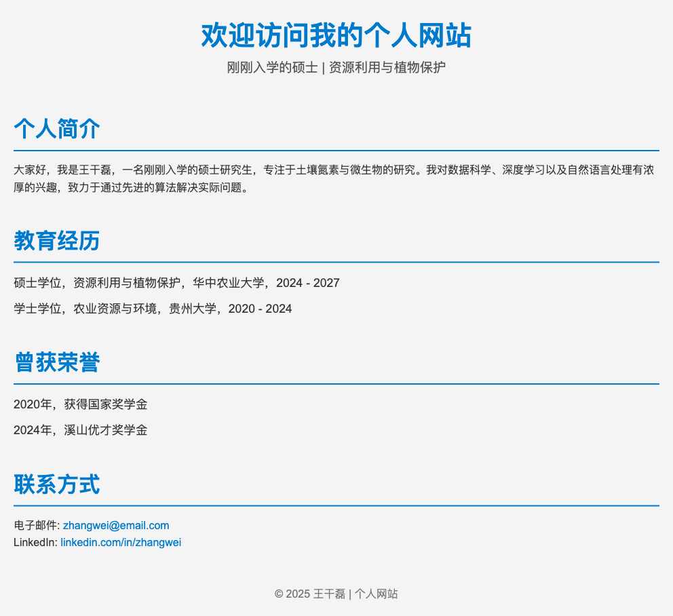The height and width of the screenshot is (616, 673).
Task: Click the LinkedIn: label
Action: tap(35, 543)
